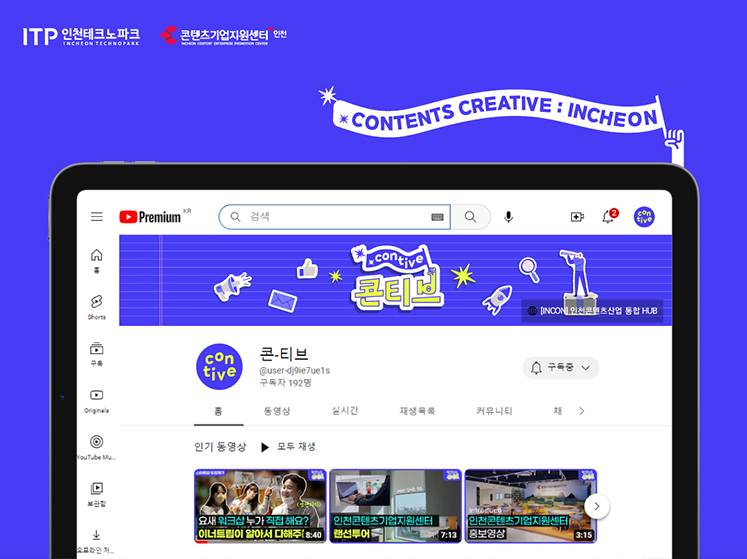747x559 pixels.
Task: Go to Home in the sidebar
Action: (97, 261)
